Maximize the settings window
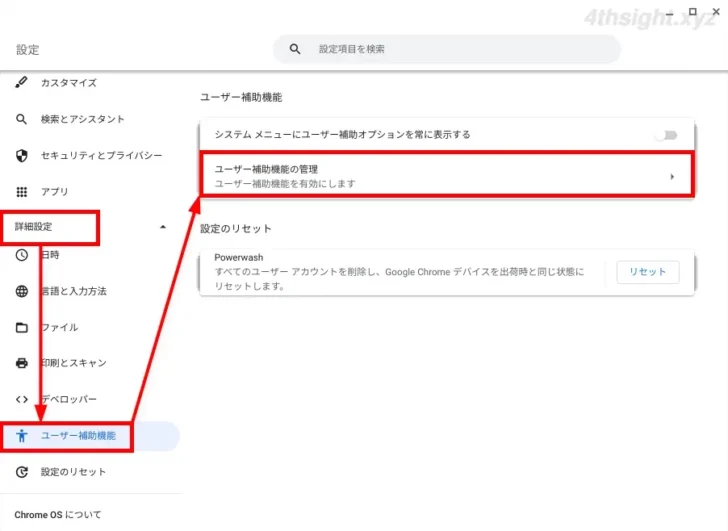728x531 pixels. click(x=692, y=12)
